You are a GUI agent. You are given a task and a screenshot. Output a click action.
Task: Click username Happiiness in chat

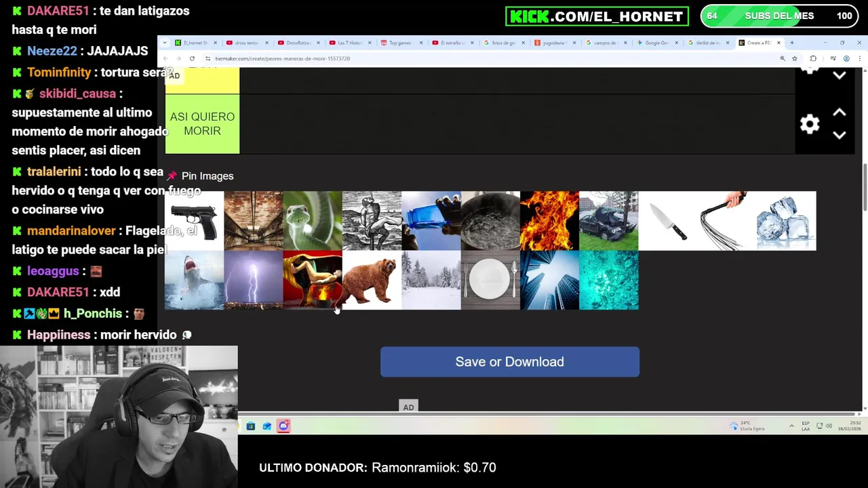click(58, 335)
